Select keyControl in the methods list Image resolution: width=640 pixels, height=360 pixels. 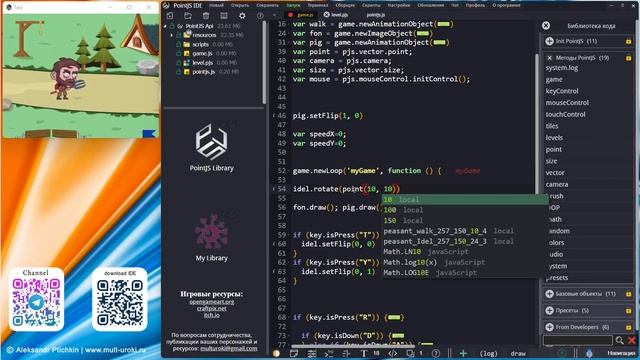[x=562, y=91]
